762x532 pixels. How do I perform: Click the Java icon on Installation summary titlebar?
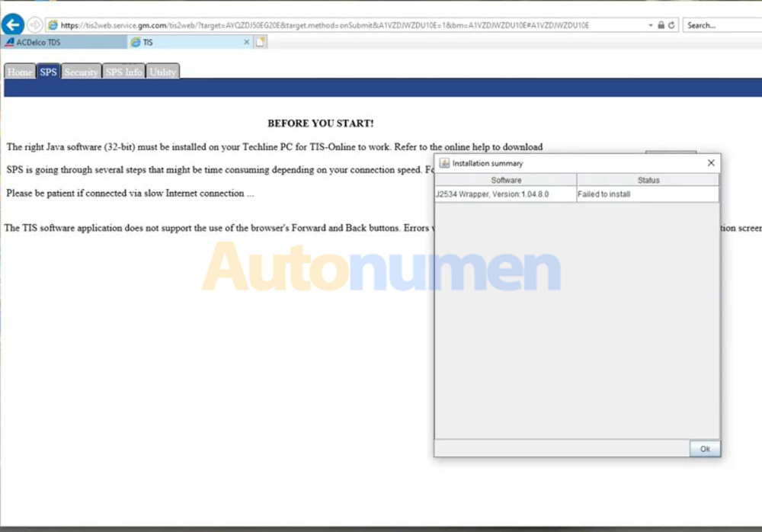point(443,162)
